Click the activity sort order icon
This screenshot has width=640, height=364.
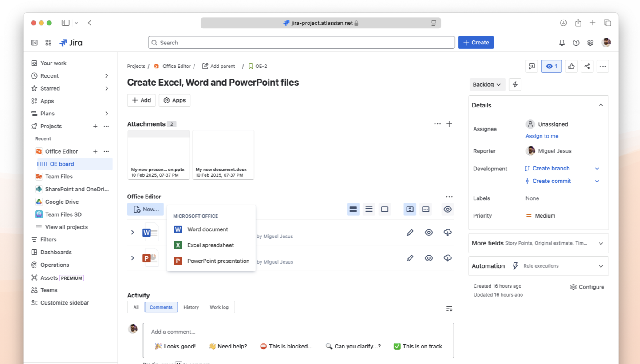point(449,309)
